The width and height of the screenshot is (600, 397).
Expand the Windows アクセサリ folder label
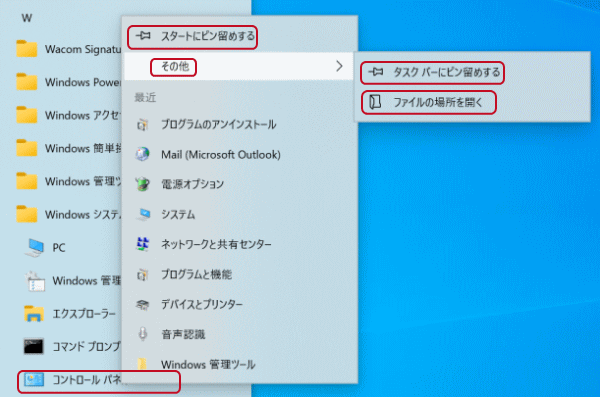pos(83,115)
